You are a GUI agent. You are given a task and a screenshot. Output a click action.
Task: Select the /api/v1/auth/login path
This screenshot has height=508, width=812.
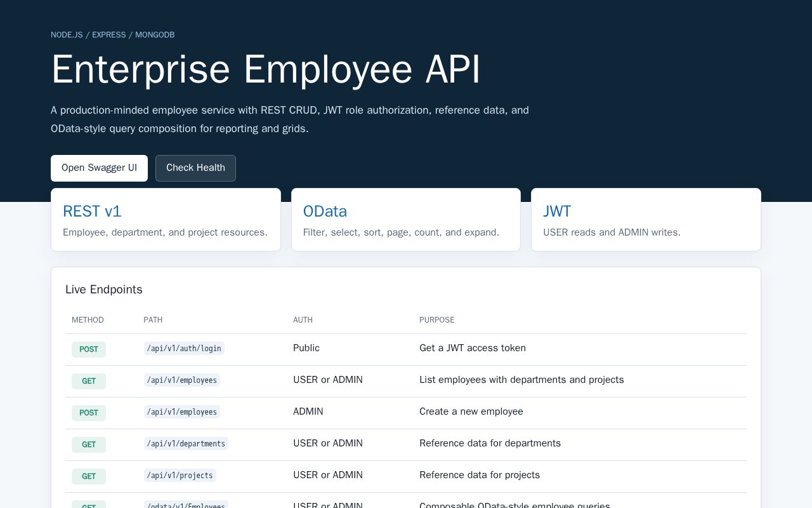coord(184,348)
